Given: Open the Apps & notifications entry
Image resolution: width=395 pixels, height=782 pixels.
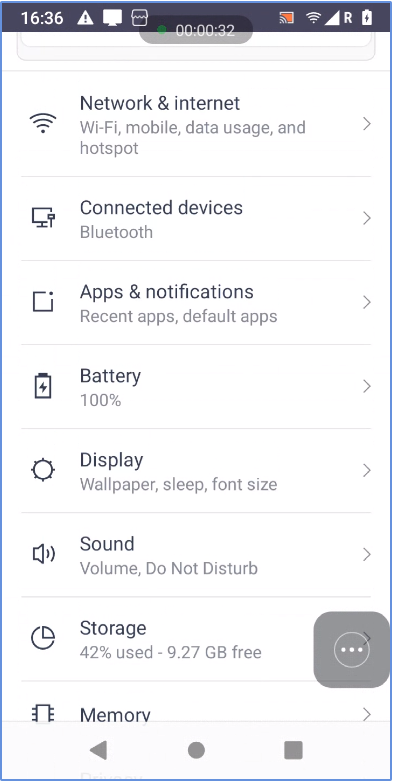Looking at the screenshot, I should pos(196,302).
